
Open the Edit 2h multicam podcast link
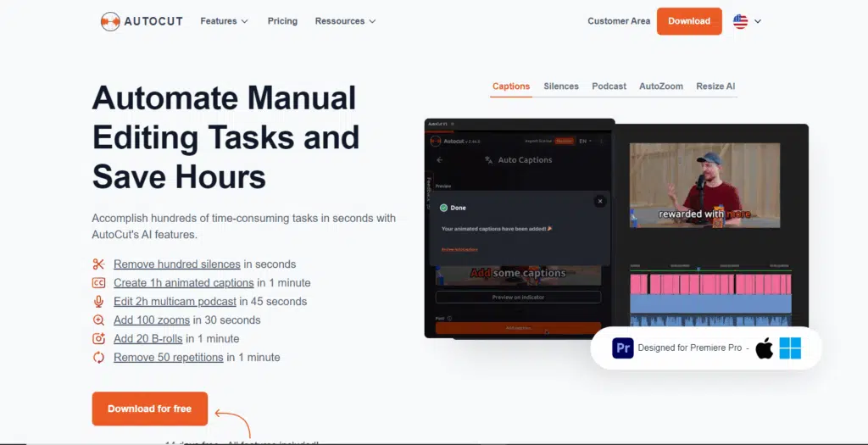coord(175,302)
